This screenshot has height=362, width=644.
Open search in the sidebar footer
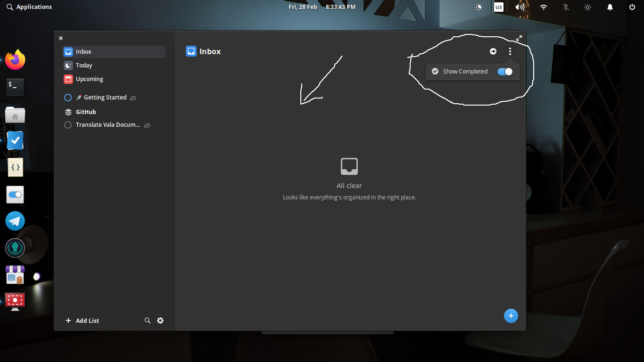[x=148, y=321]
